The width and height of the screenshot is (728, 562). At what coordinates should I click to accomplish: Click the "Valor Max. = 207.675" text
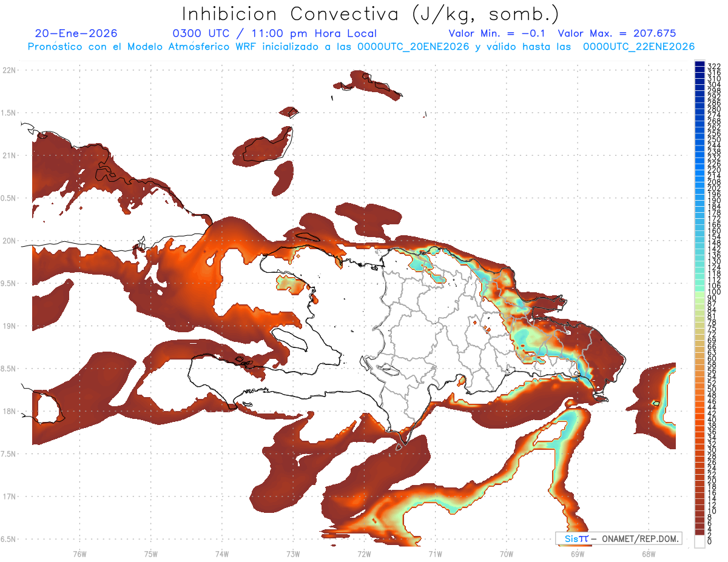(617, 33)
